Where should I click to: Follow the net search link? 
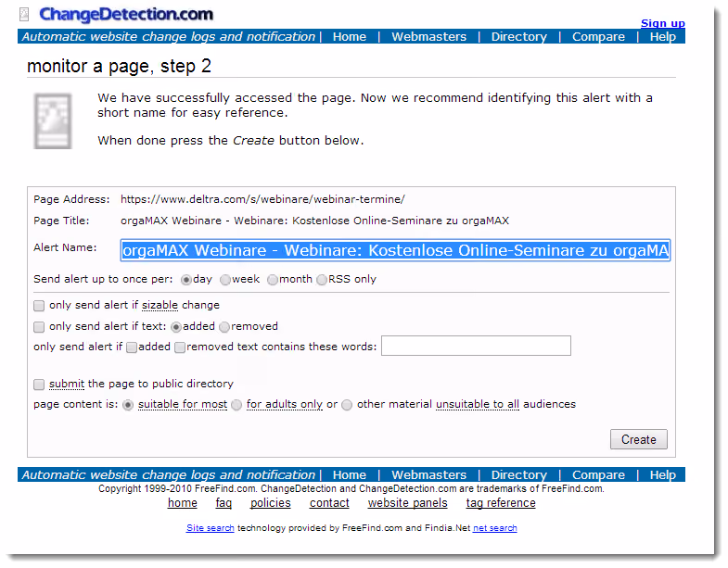[494, 528]
